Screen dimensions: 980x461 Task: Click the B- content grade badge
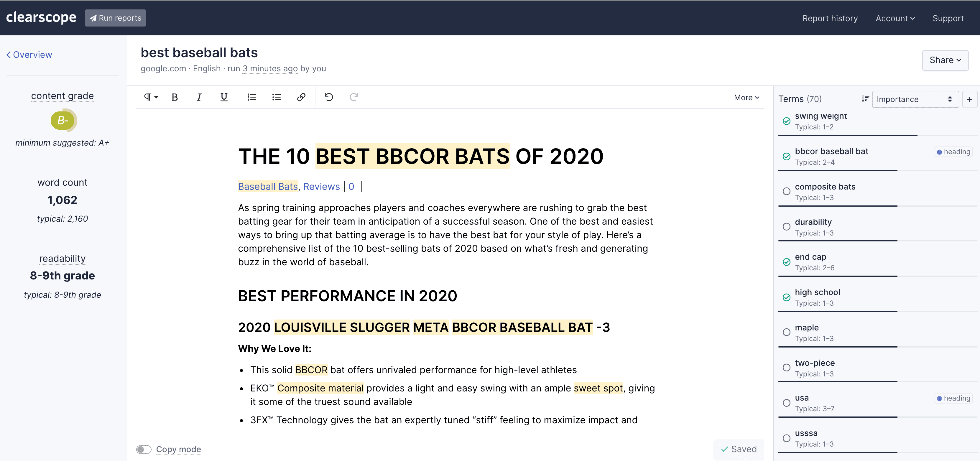pyautogui.click(x=63, y=121)
